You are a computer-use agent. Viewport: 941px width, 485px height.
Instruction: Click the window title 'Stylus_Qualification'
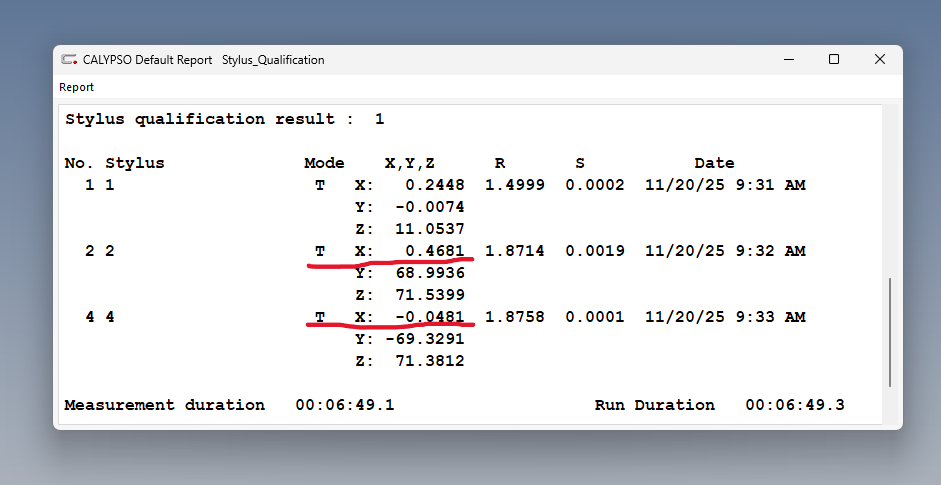pyautogui.click(x=273, y=60)
